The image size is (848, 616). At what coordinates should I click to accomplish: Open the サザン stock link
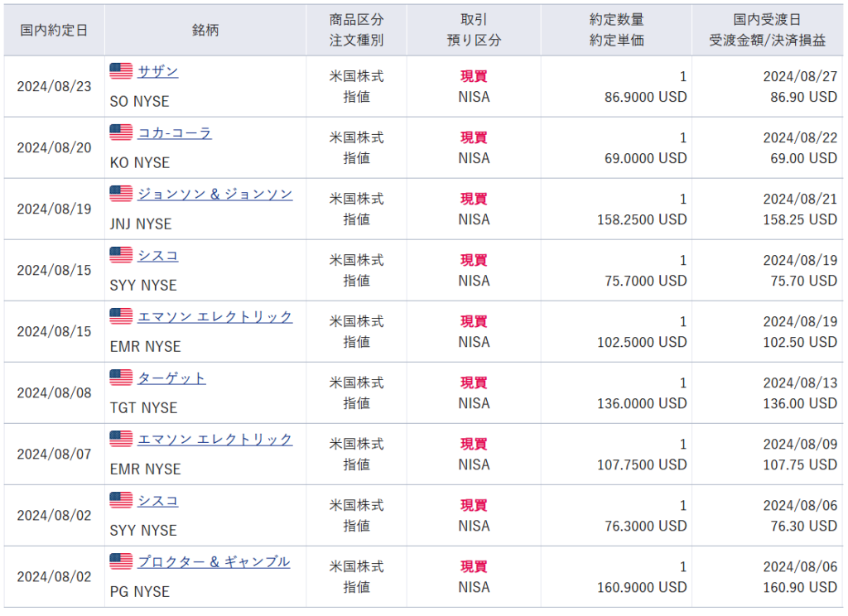point(157,71)
